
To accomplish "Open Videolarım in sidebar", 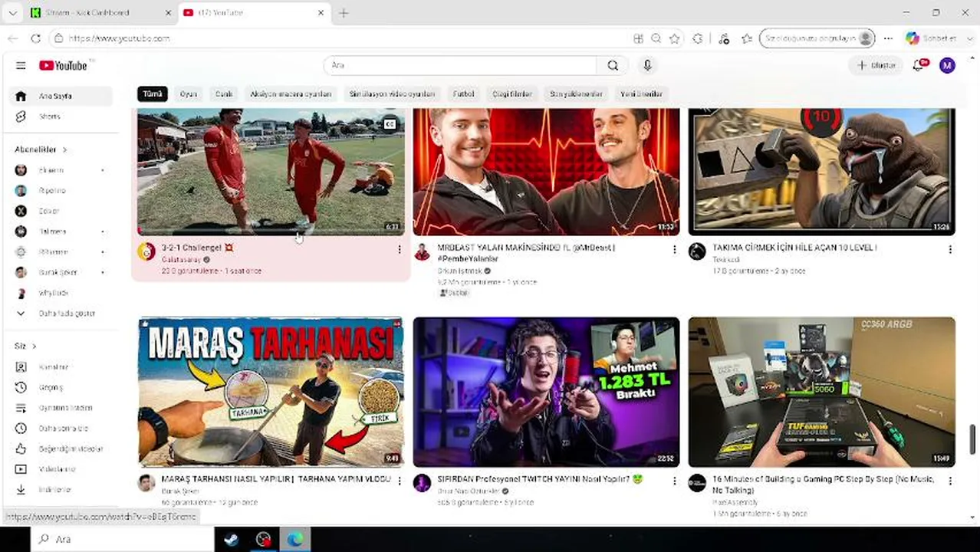I will coord(61,469).
